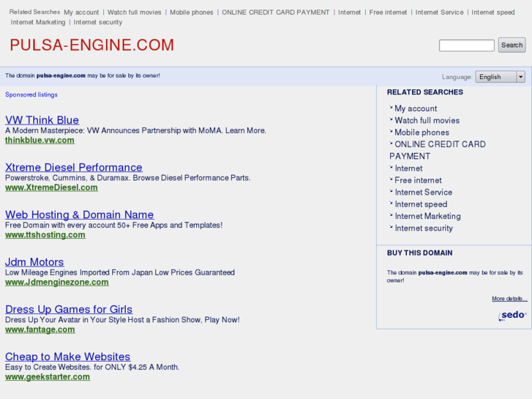Open Free internet in sidebar
Image resolution: width=532 pixels, height=399 pixels.
(x=418, y=180)
